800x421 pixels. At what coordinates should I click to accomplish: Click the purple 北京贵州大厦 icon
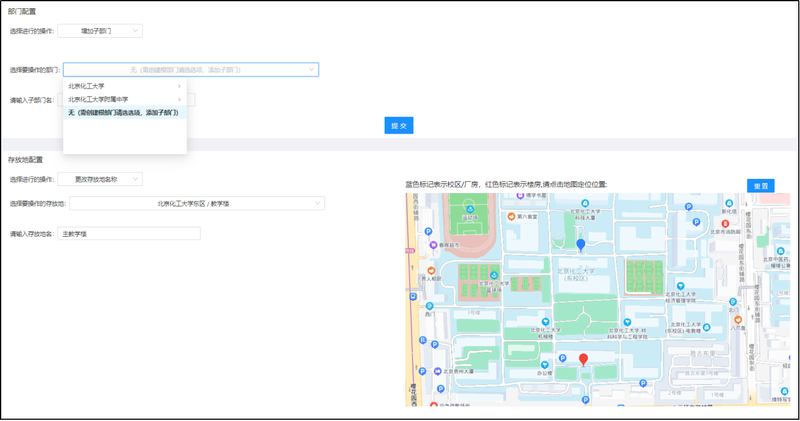tap(438, 371)
